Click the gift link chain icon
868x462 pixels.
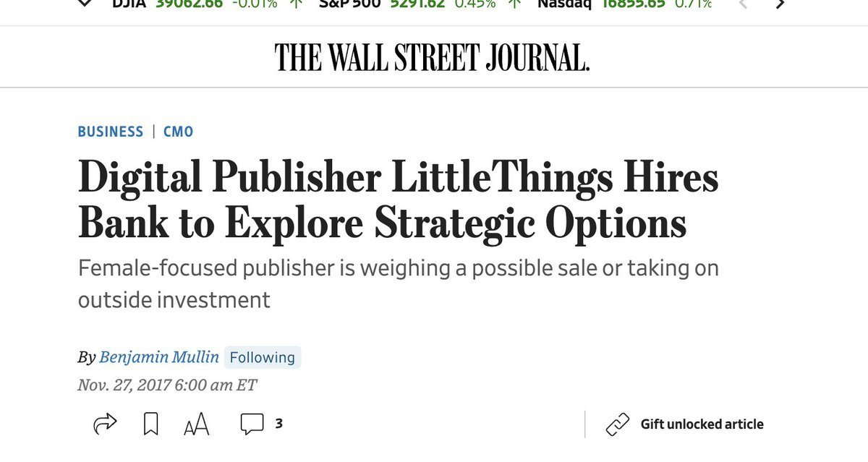pos(618,424)
